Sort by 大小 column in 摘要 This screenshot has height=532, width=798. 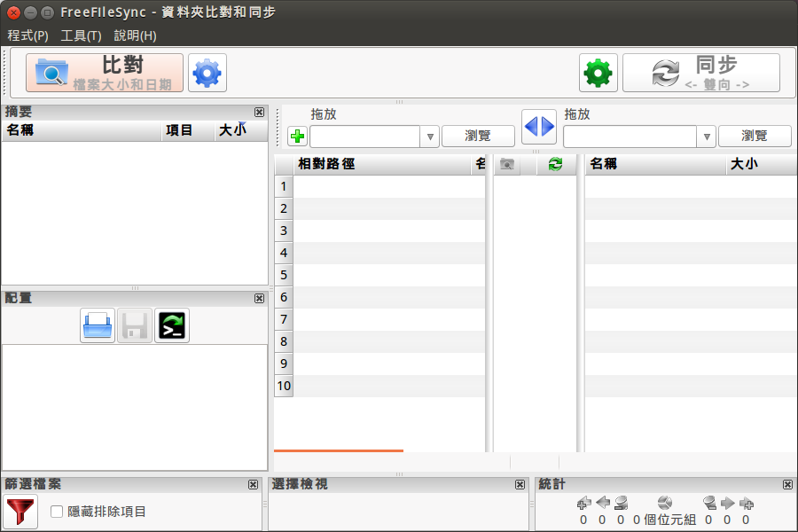point(240,130)
